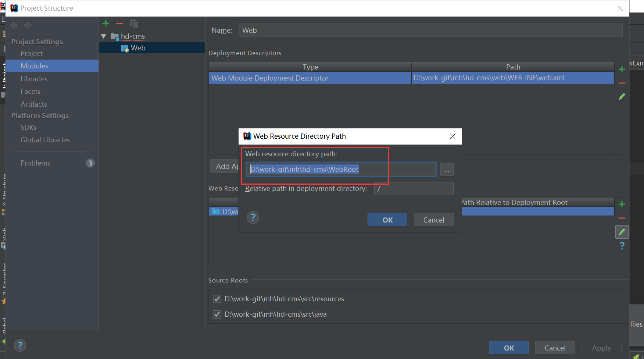Click the back navigation arrow in sidebar
The width and height of the screenshot is (644, 359).
(x=14, y=25)
